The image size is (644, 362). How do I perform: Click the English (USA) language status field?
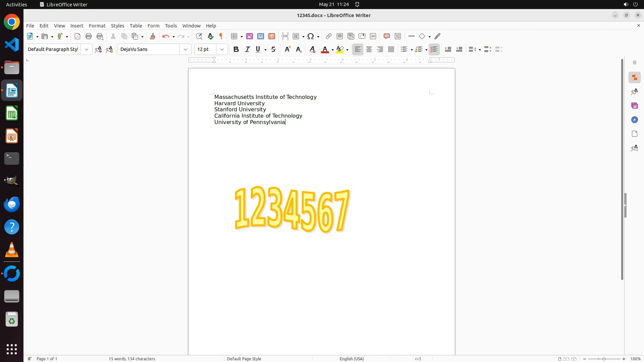tap(352, 359)
